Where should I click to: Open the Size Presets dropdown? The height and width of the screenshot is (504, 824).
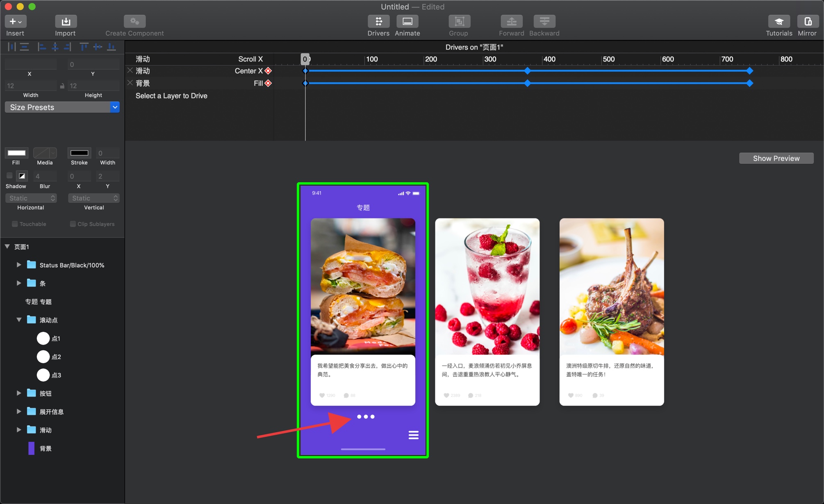coord(62,107)
